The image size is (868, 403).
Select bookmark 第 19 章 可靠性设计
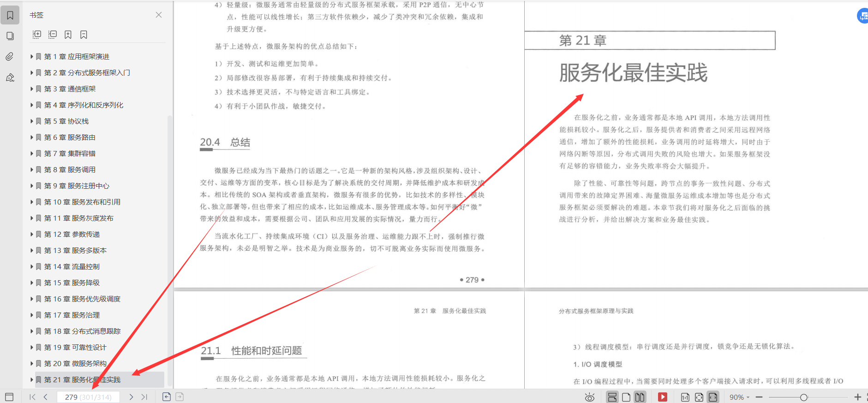click(75, 347)
